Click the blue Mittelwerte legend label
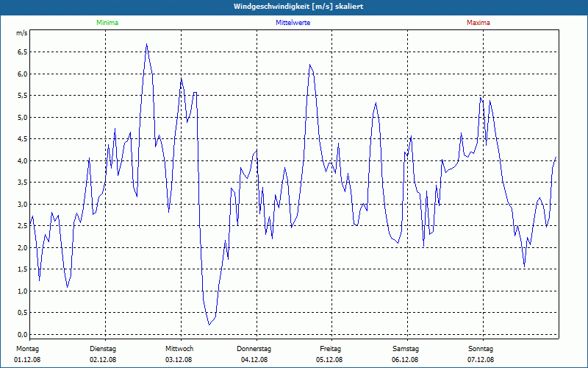The image size is (588, 368). click(293, 23)
